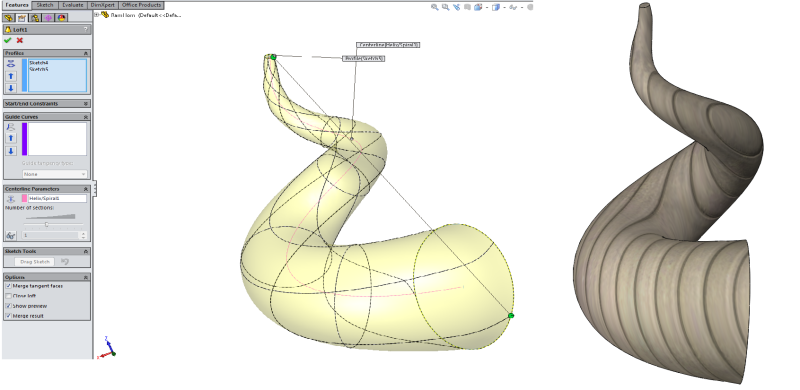Viewport: 800px width, 390px height.
Task: Toggle Merge tangent faces checkbox
Action: point(8,286)
